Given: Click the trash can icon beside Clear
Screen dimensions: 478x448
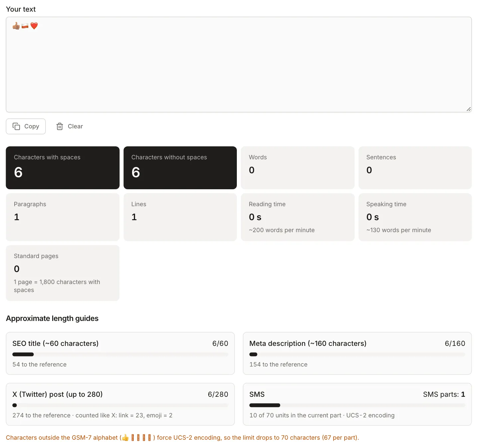Looking at the screenshot, I should [60, 126].
